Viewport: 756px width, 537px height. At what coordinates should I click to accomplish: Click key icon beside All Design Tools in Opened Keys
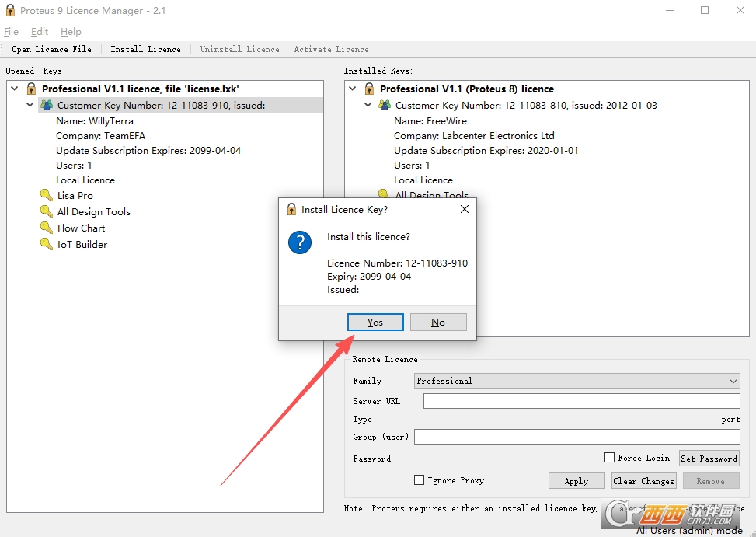tap(47, 211)
